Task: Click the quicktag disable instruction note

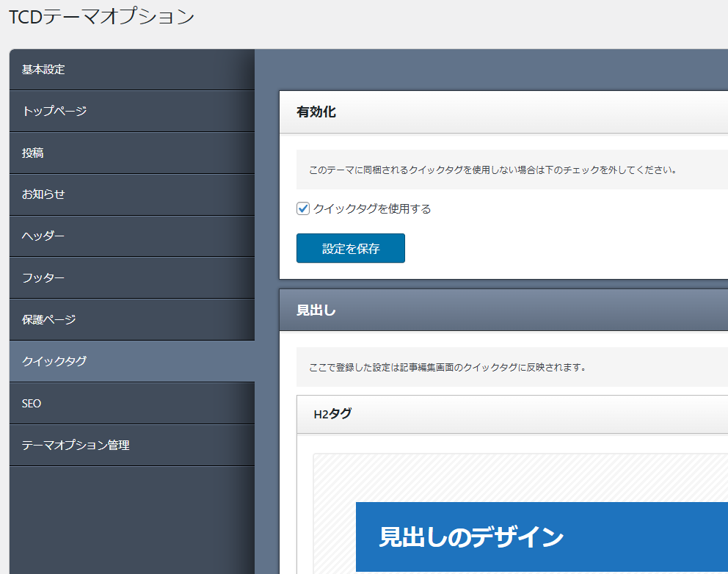Action: (x=492, y=170)
